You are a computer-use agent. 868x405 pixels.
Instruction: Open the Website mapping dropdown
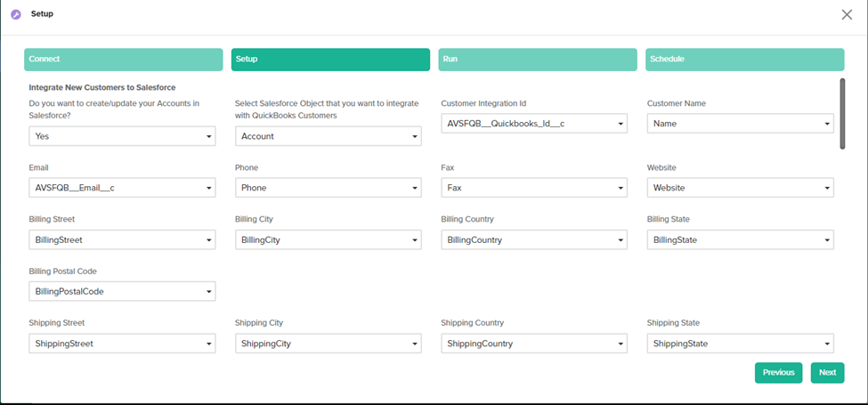tap(740, 188)
